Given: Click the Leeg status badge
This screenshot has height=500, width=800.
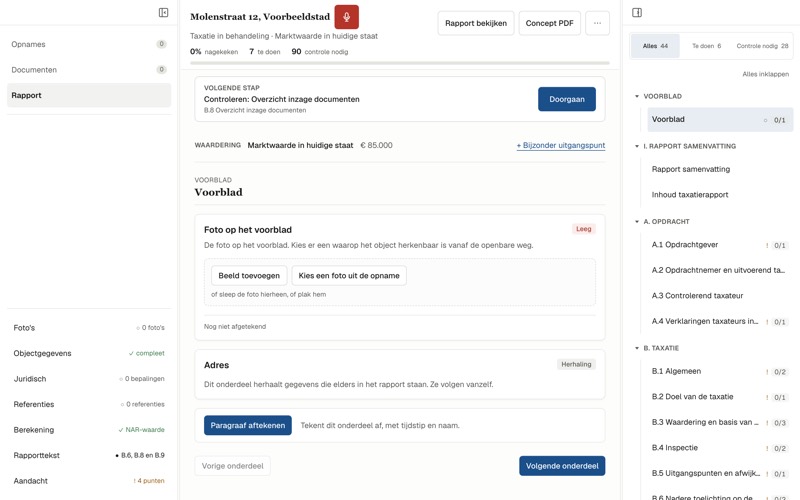Looking at the screenshot, I should click(x=584, y=229).
